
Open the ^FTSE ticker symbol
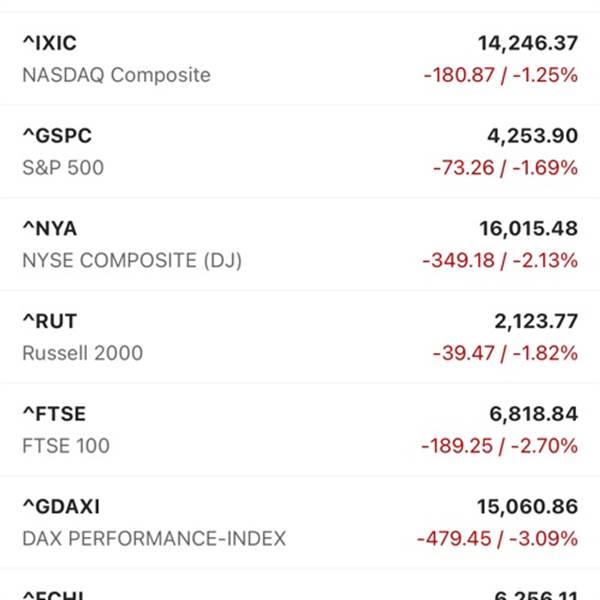54,414
